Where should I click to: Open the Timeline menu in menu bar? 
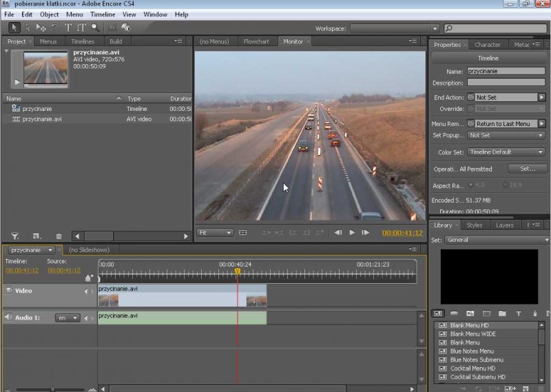[103, 14]
